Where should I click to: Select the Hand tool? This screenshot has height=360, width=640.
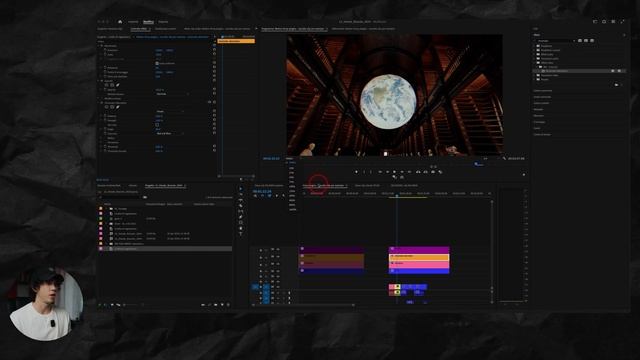point(241,229)
